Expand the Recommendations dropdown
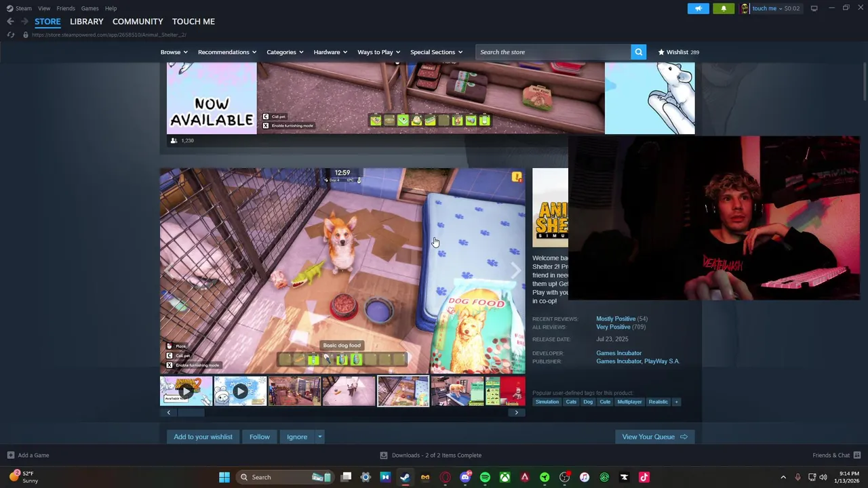This screenshot has height=488, width=868. [227, 52]
